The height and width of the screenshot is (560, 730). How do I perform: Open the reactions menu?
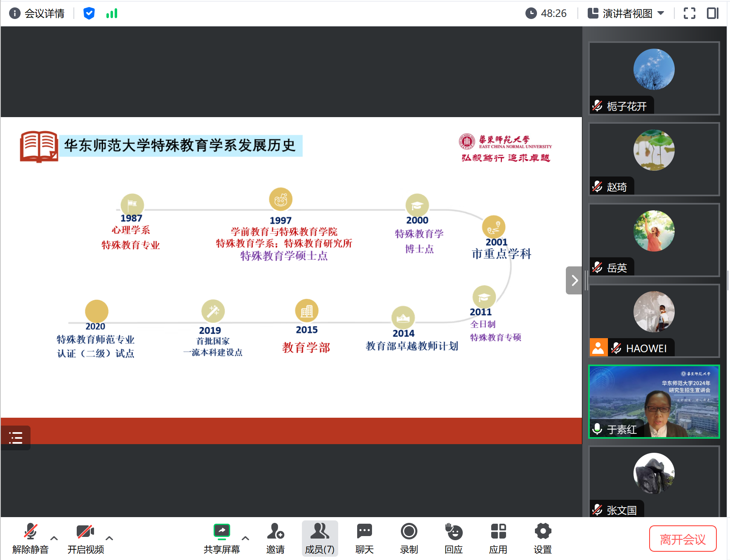click(x=454, y=539)
